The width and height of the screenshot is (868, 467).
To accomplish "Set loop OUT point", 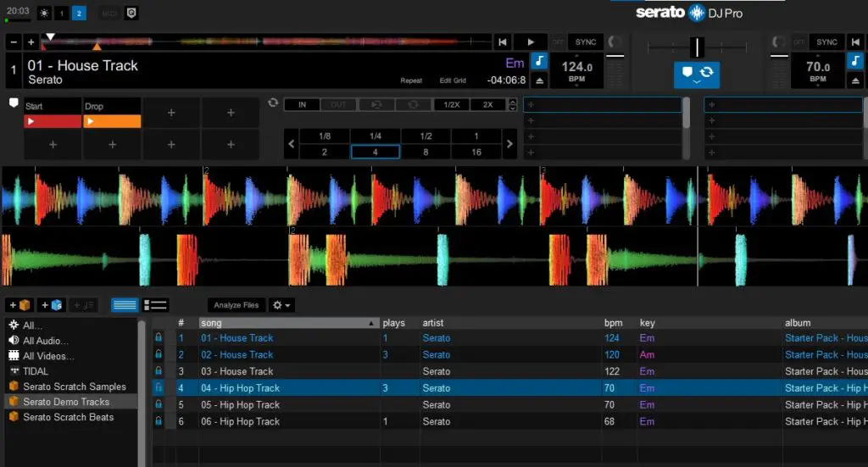I will 338,104.
